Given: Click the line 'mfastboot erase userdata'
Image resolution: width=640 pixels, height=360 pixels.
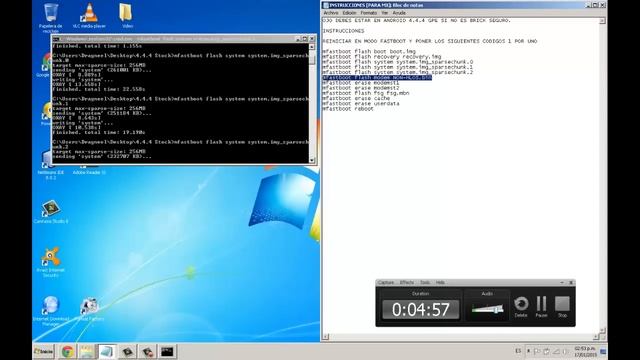Looking at the screenshot, I should coord(361,104).
